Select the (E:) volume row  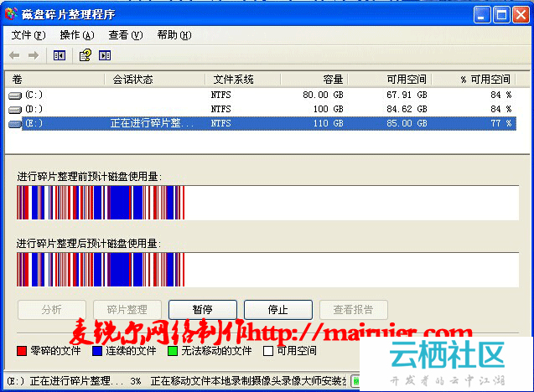tap(262, 123)
